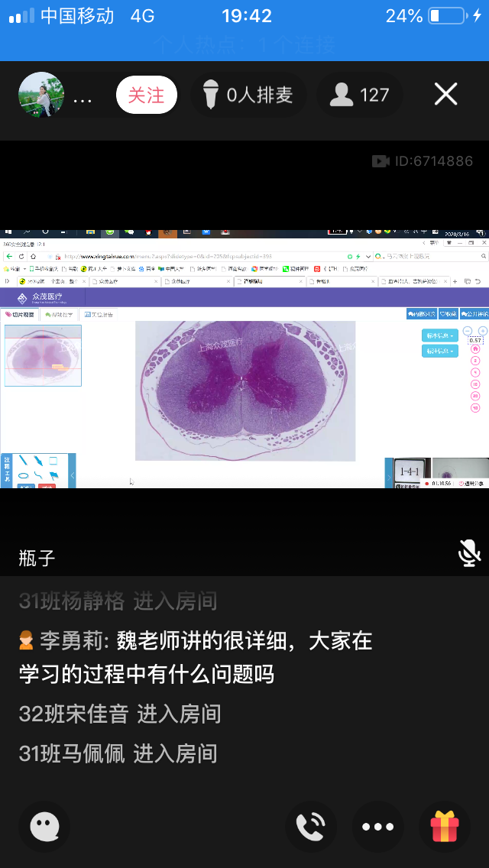Open the streamer's profile avatar

click(41, 95)
